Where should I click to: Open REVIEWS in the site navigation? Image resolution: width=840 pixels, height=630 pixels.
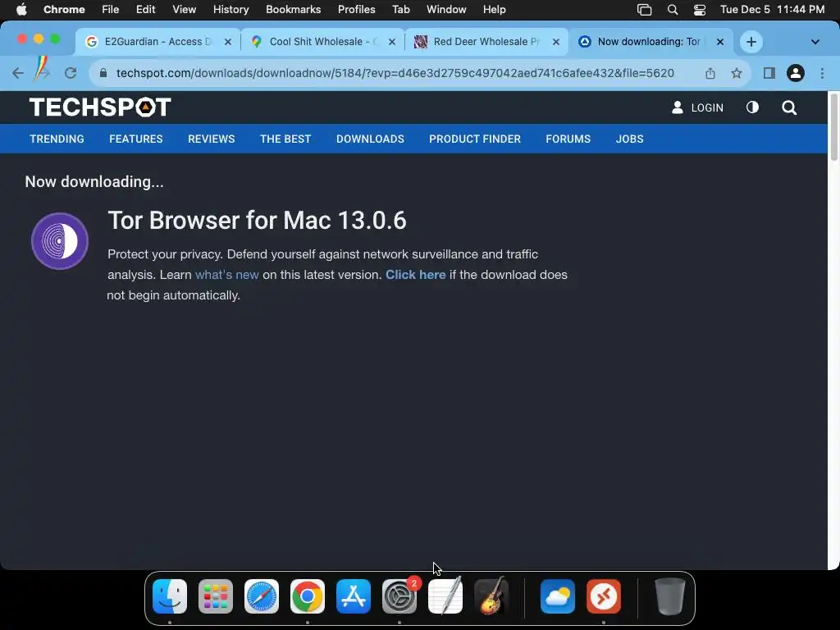click(211, 139)
